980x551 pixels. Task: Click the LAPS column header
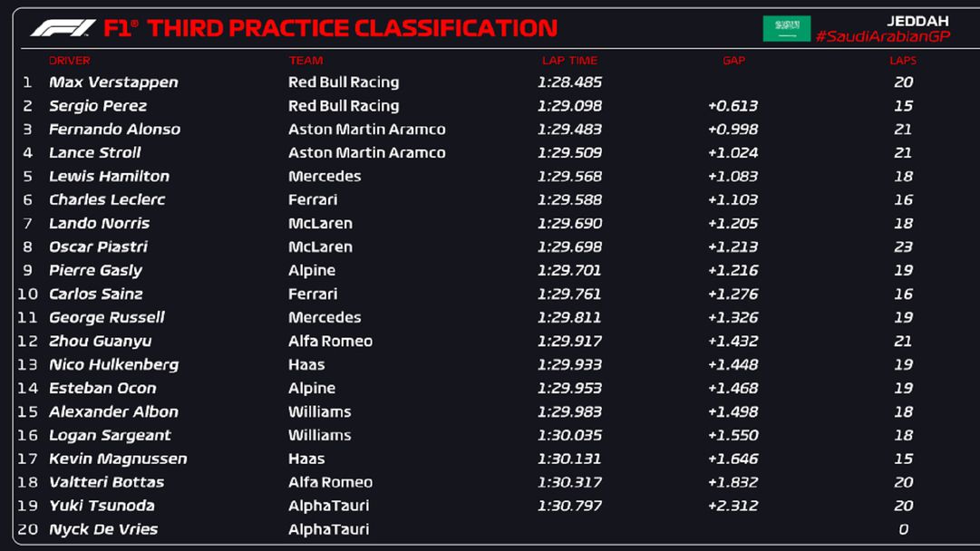903,61
